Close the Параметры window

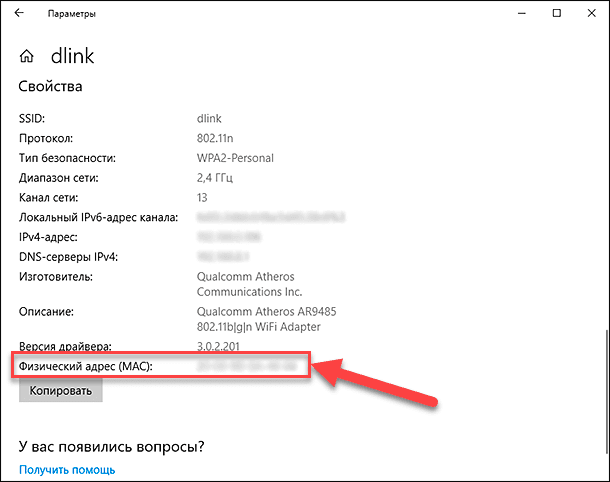coord(590,14)
